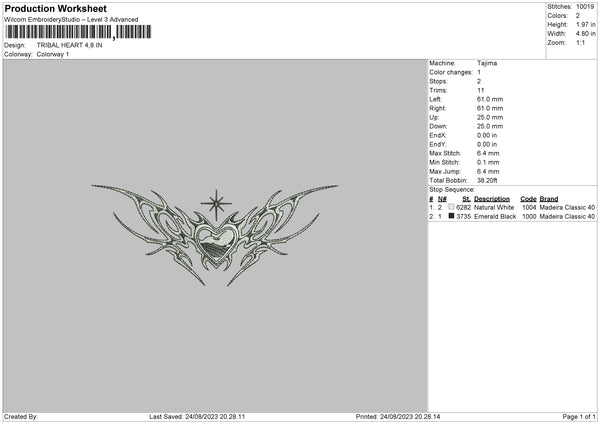Click the Left value 61.0 mm
The width and height of the screenshot is (600, 424).
pyautogui.click(x=490, y=99)
